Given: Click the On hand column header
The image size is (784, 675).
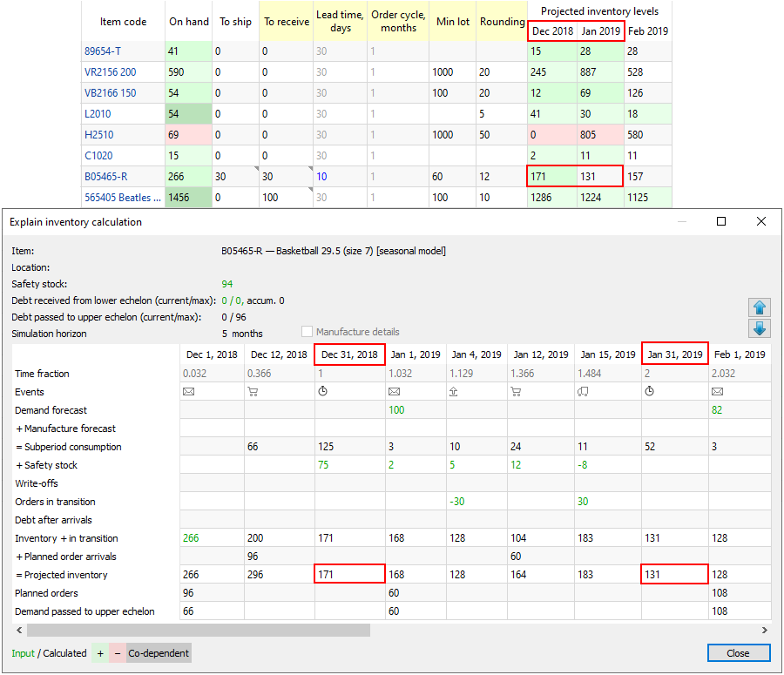Looking at the screenshot, I should click(x=188, y=22).
